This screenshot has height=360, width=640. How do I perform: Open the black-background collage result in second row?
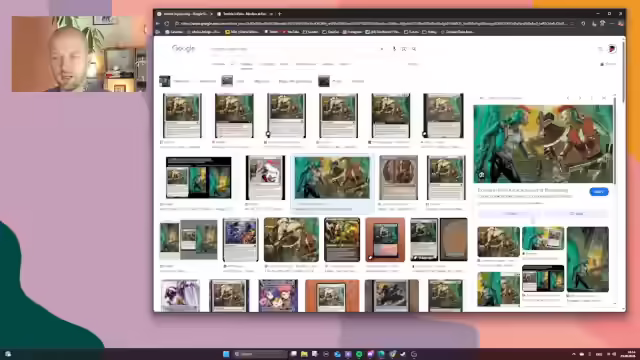pos(198,178)
